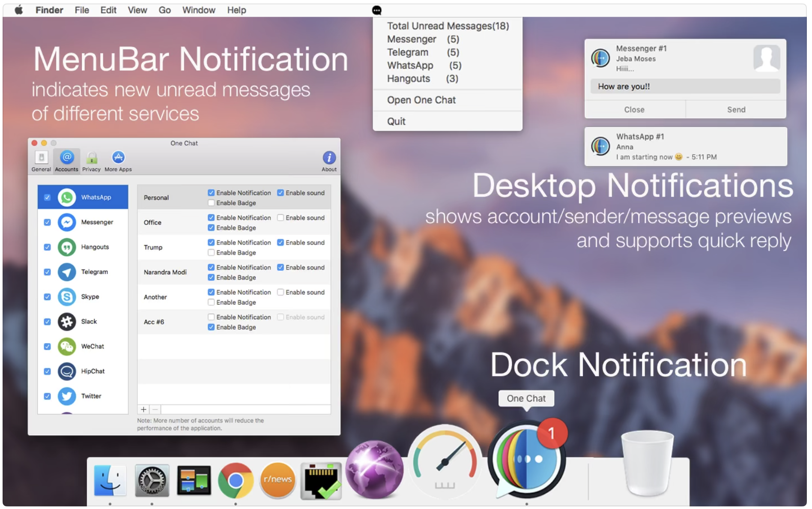Click the quick reply text field

[x=685, y=87]
